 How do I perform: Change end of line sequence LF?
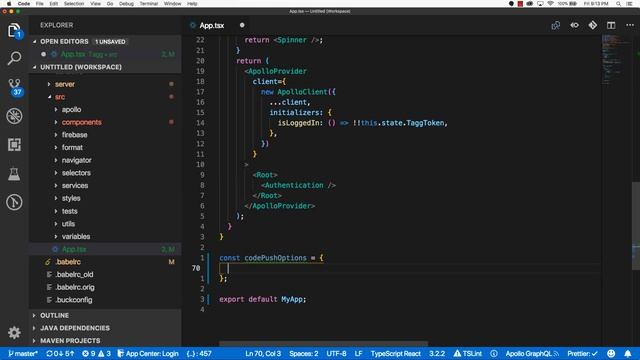click(358, 353)
